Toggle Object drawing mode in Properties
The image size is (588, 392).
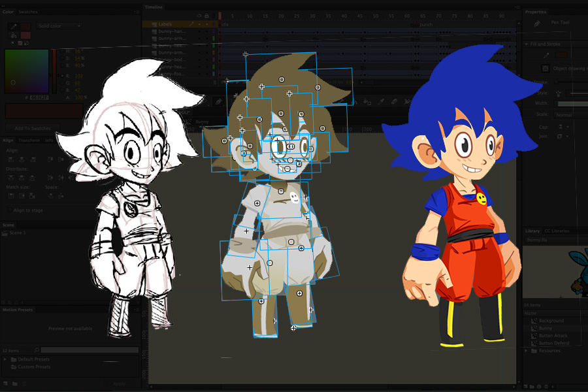[x=546, y=68]
